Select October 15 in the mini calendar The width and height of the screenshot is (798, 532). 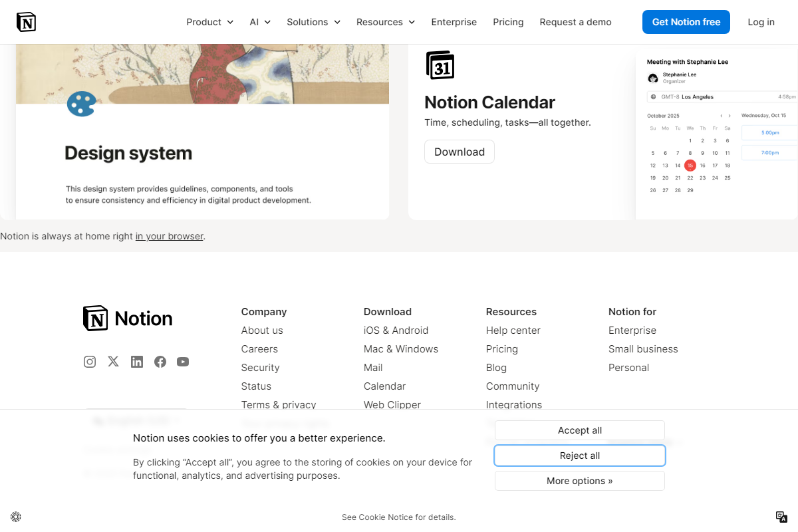[690, 165]
